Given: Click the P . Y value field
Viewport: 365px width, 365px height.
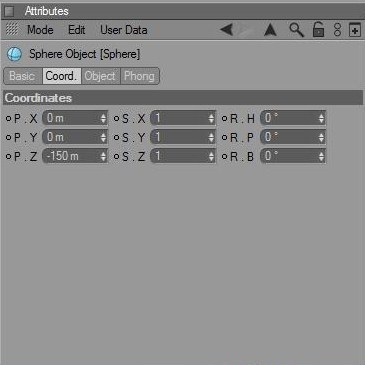Looking at the screenshot, I should point(75,137).
